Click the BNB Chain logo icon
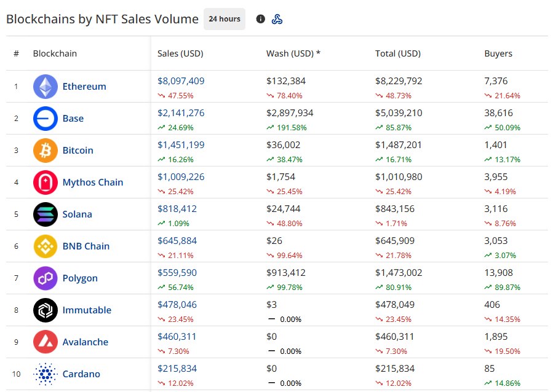553x392 pixels. point(45,246)
